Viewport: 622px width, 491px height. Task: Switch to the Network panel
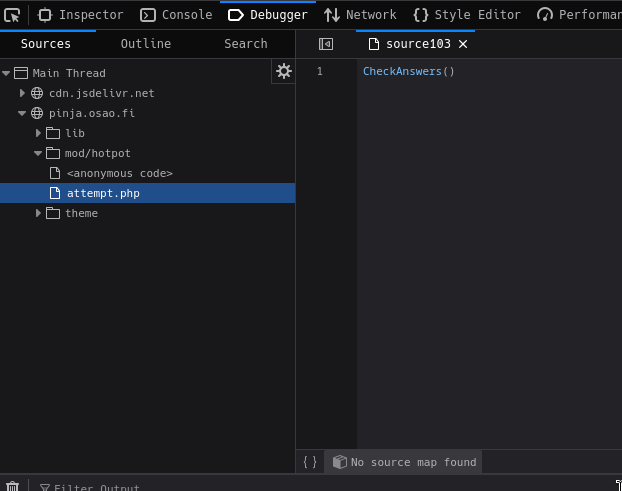point(360,15)
